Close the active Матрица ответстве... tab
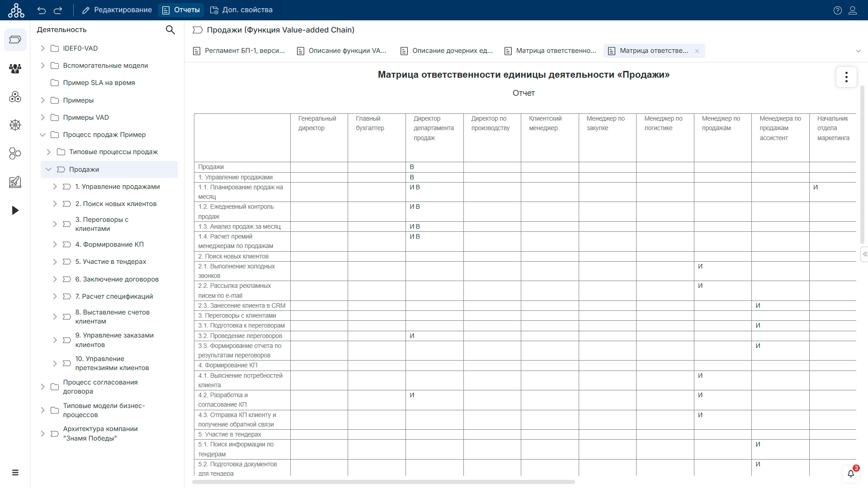Screen dimensions: 868x488 coord(697,51)
